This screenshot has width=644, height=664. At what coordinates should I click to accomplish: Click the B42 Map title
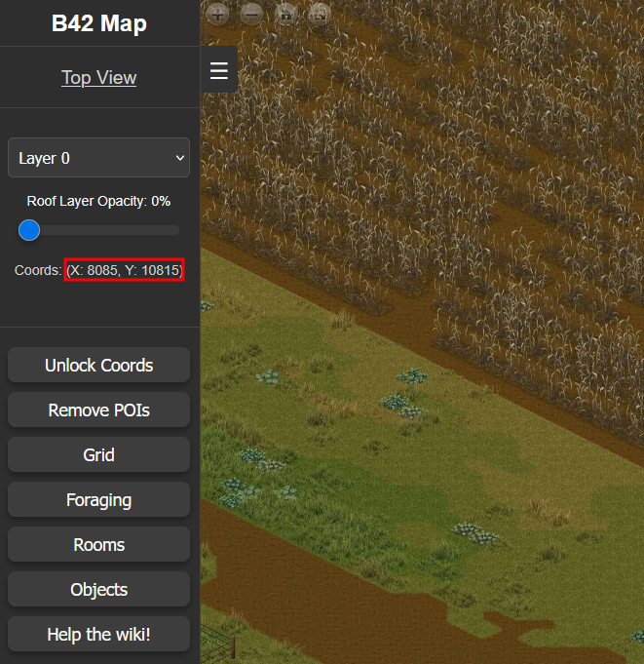[x=99, y=22]
